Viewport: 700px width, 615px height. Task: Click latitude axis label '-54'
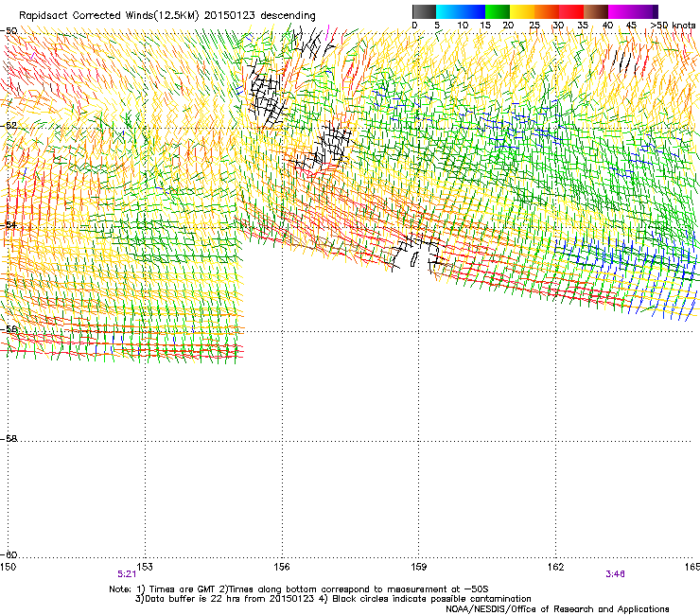(x=9, y=224)
